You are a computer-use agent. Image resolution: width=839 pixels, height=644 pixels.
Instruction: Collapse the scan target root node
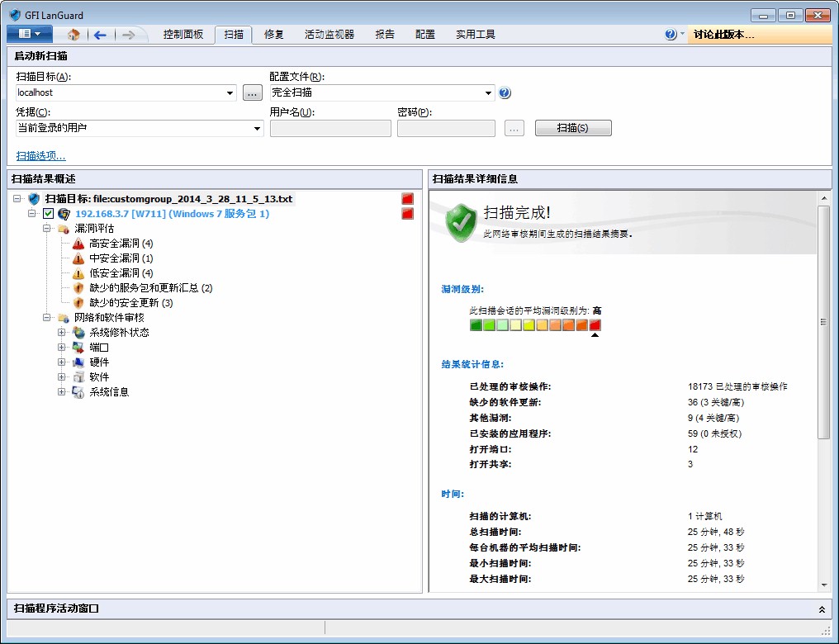pos(17,198)
